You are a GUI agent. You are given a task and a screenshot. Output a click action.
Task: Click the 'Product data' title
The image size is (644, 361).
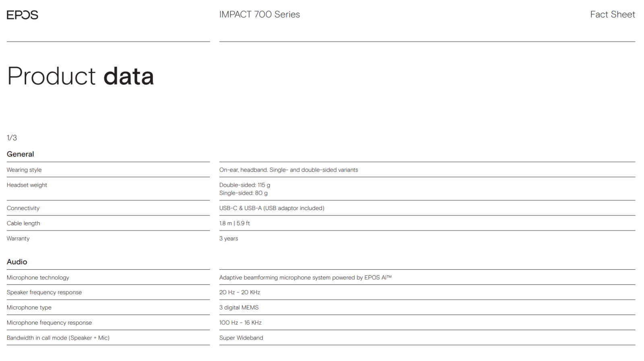pos(80,76)
